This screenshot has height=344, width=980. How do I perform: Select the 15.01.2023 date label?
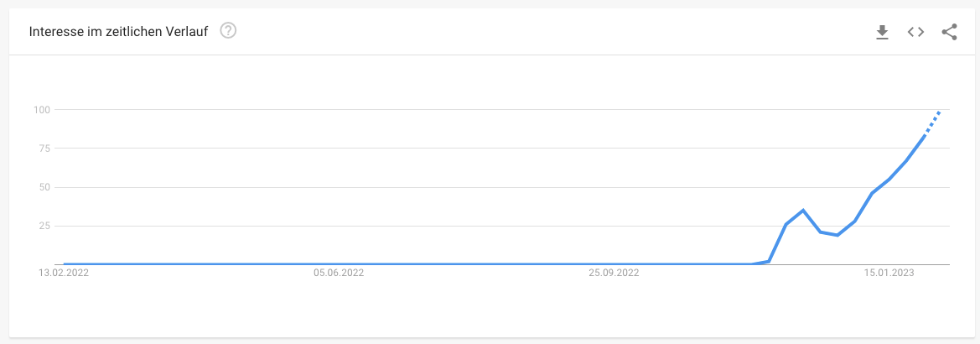[889, 273]
